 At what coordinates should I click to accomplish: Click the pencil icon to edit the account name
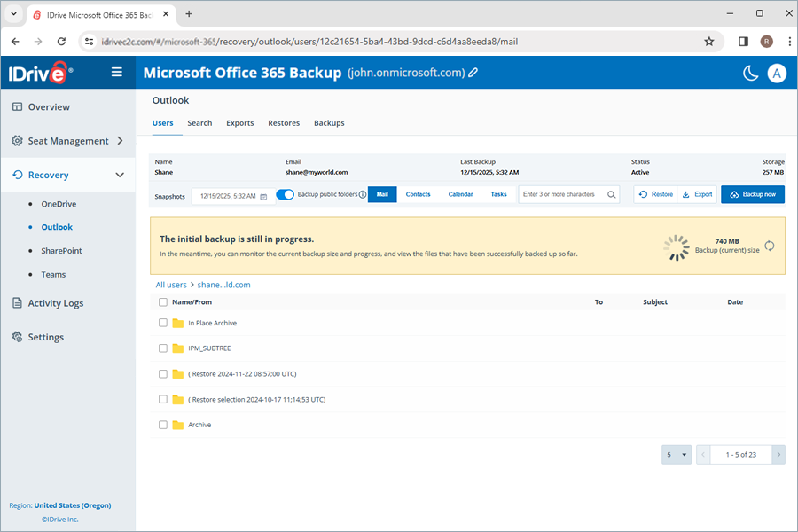[473, 73]
